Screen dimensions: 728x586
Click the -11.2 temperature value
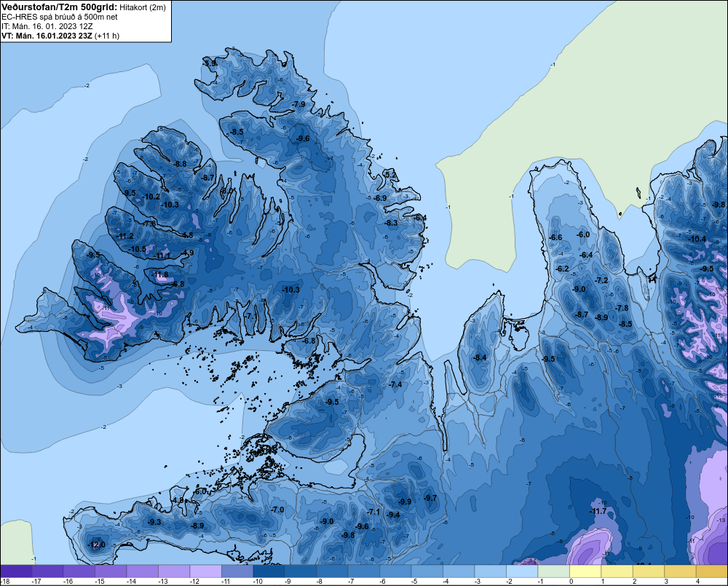tap(125, 237)
